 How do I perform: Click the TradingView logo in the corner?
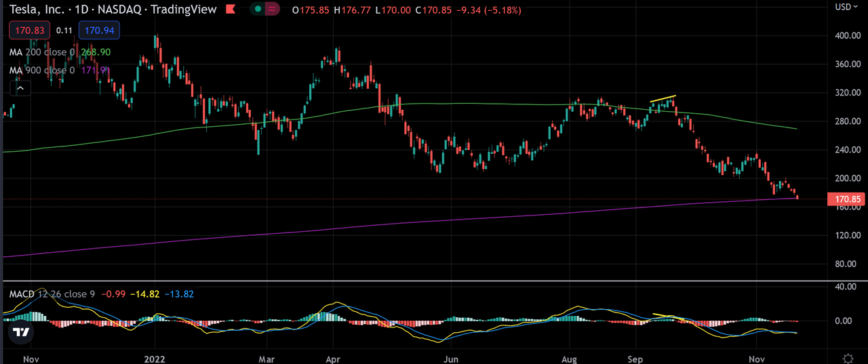click(21, 332)
